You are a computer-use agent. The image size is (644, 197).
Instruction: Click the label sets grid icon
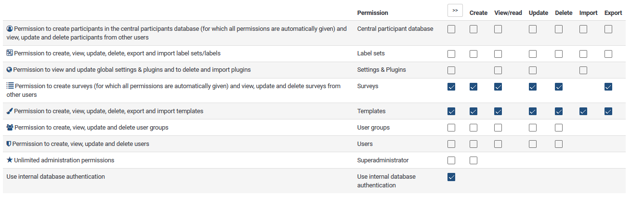(x=10, y=53)
